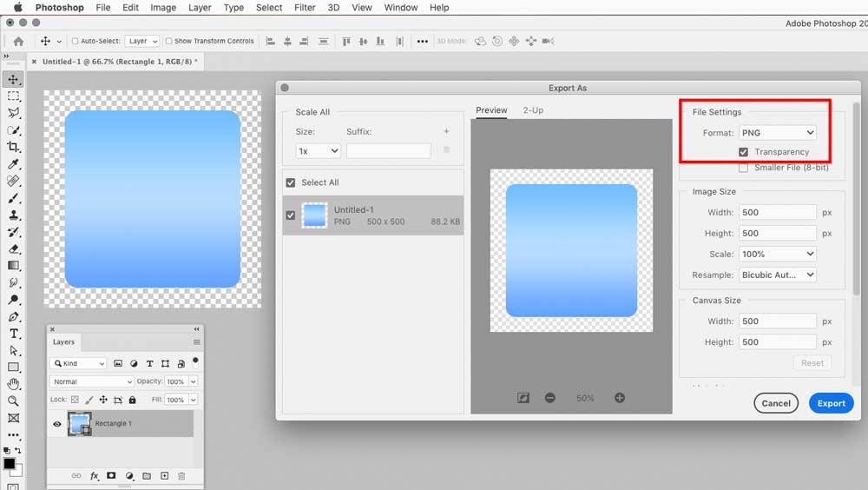Click Align left edges icon
Image resolution: width=868 pixels, height=490 pixels.
(x=271, y=41)
